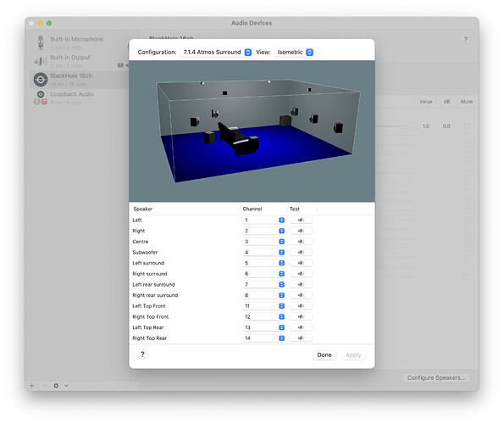Open help in speaker configuration dialog
Screen dimensions: 504x424
142,354
